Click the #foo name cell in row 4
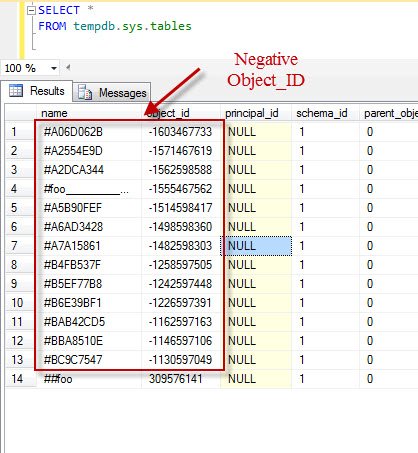Viewport: 418px width, 453px height. (x=89, y=189)
